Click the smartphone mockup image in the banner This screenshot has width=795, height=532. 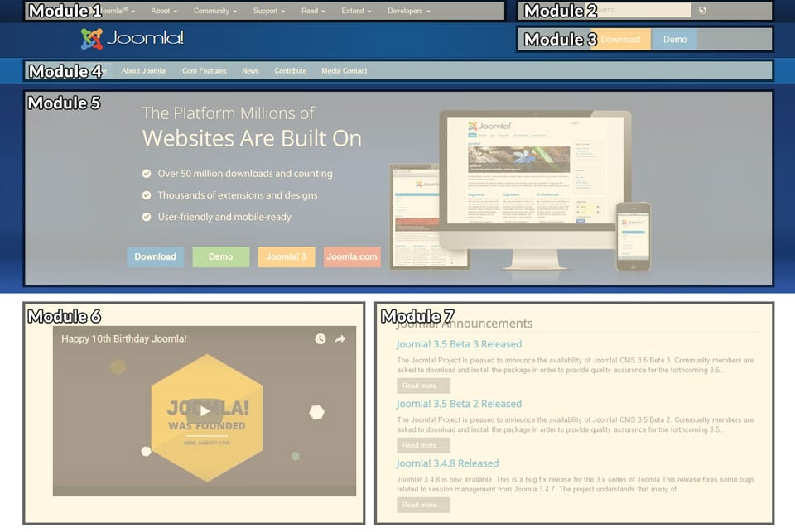(634, 236)
